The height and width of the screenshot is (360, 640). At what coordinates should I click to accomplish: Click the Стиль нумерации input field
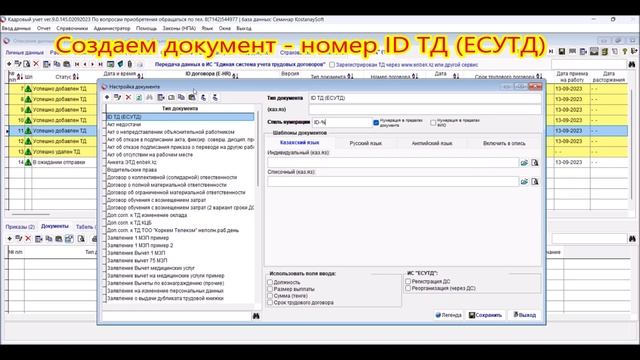341,122
